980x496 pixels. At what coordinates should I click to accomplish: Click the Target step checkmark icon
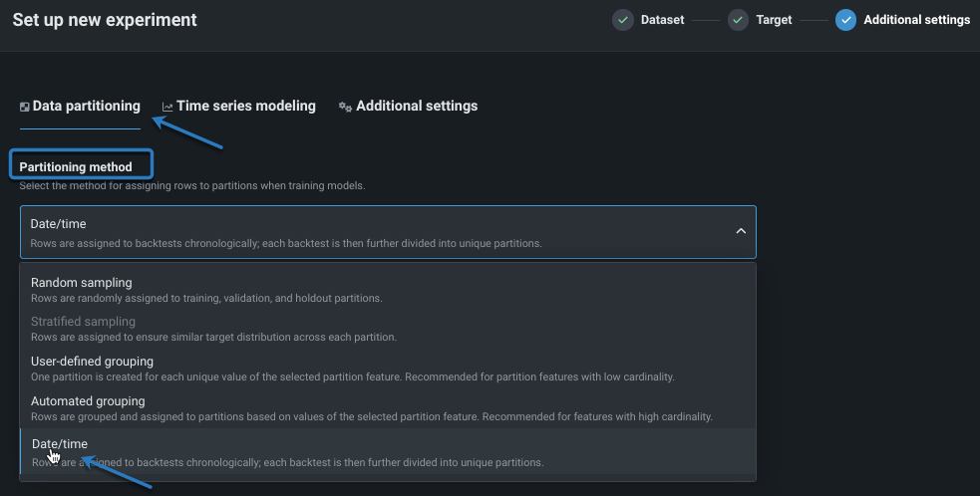coord(738,20)
